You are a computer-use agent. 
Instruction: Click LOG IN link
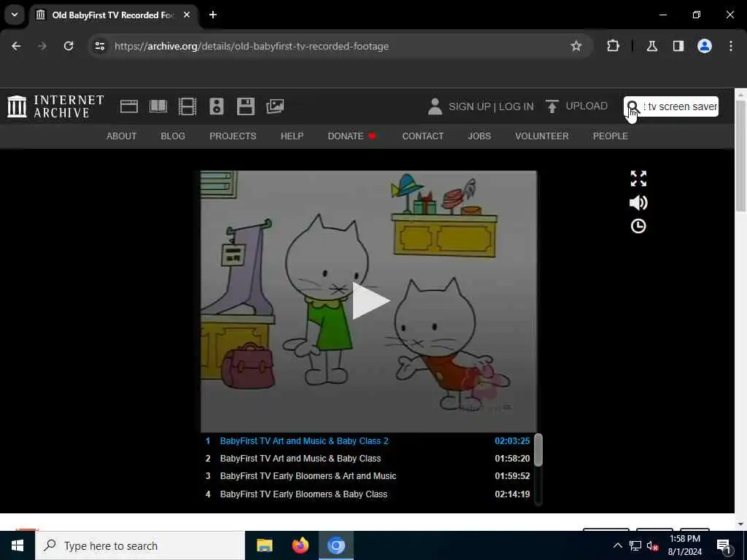[x=516, y=106]
